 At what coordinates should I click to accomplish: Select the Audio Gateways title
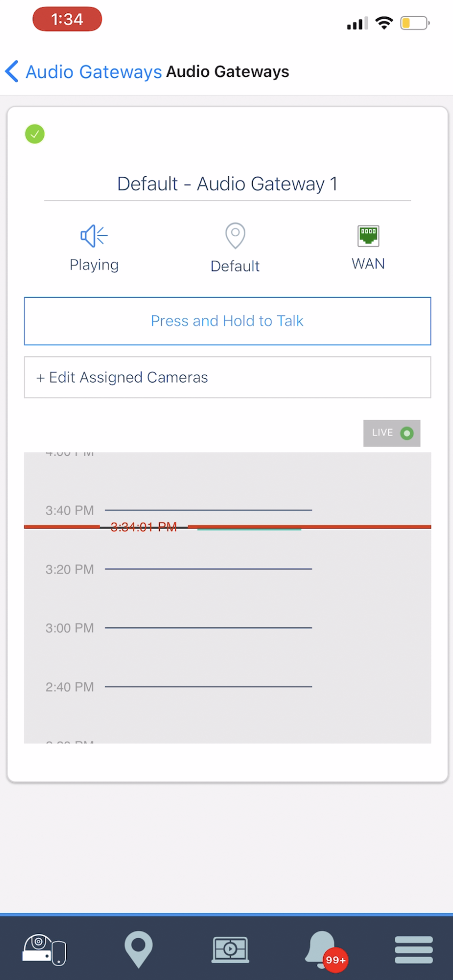click(x=228, y=71)
